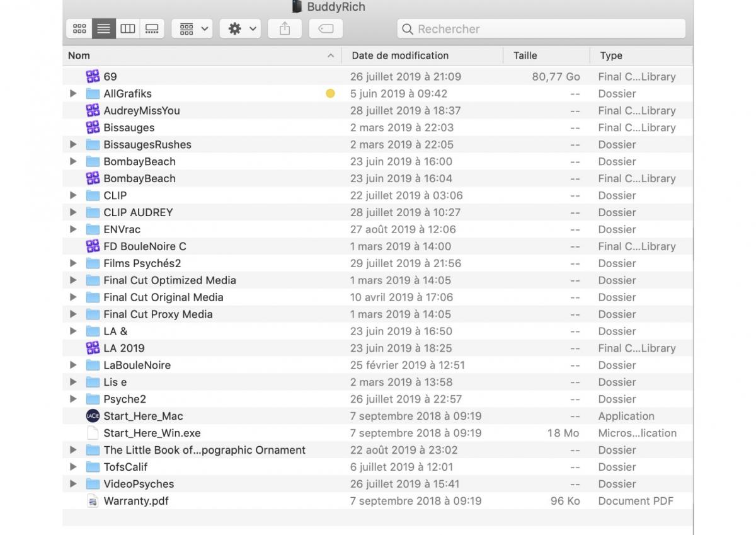Select the 'Final Cut Optimized Media' name
Viewport: 756px width, 535px height.
point(170,280)
